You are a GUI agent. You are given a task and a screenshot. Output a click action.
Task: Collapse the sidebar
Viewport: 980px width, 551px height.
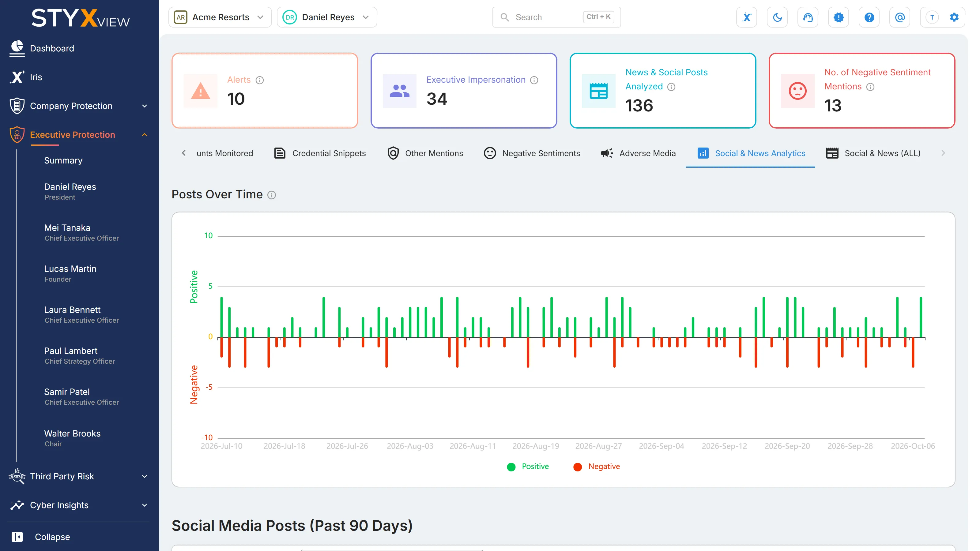point(41,537)
